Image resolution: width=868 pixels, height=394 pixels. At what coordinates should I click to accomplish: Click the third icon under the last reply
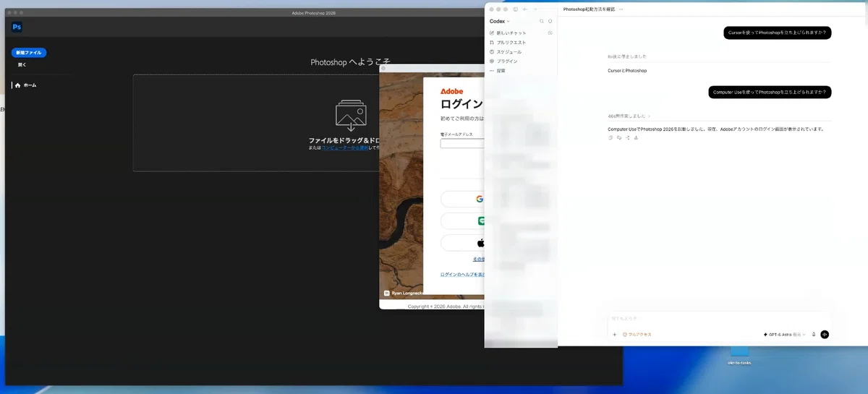[628, 137]
